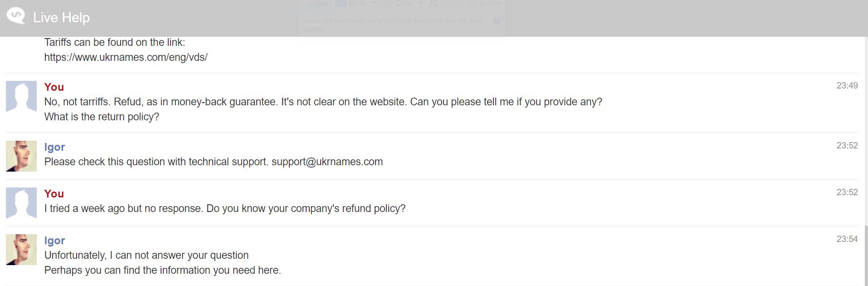The image size is (868, 286).
Task: Click the 23:54 message timestamp
Action: point(847,239)
